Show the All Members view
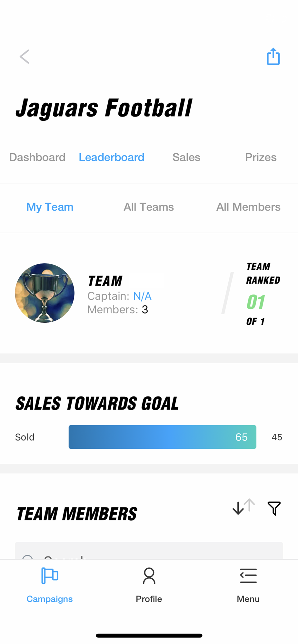 tap(248, 207)
